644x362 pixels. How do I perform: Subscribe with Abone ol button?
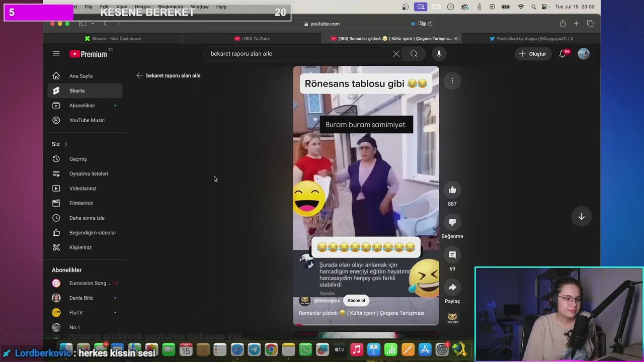(x=356, y=301)
